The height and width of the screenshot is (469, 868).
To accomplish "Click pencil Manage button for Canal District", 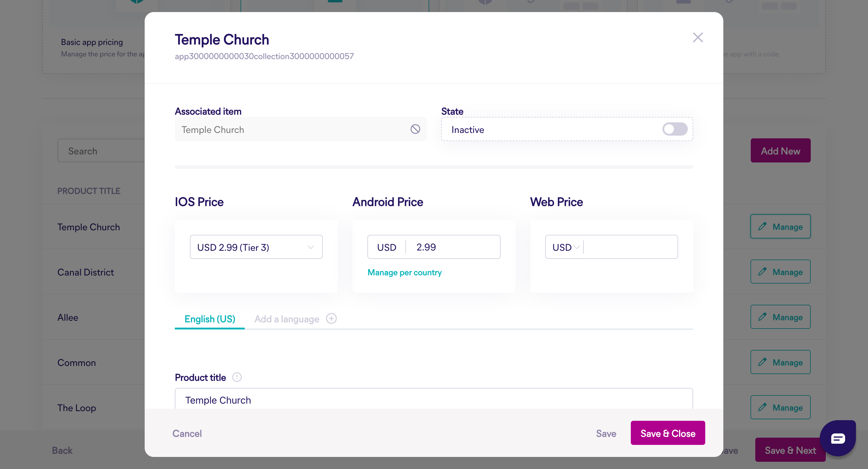I will tap(780, 272).
